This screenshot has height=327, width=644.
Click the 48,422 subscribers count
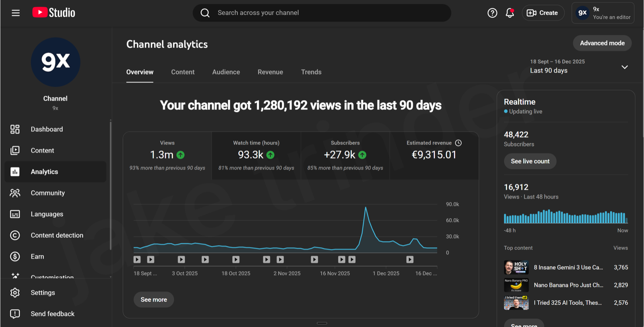point(516,135)
